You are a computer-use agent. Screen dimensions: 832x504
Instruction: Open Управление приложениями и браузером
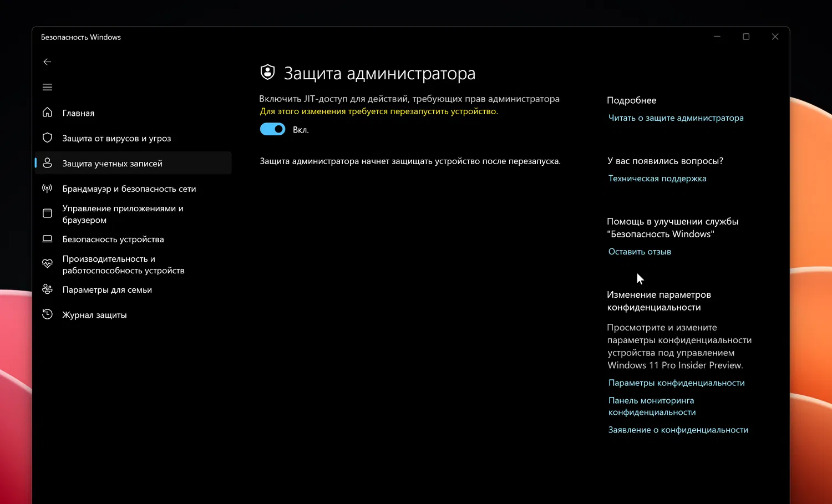tap(123, 214)
